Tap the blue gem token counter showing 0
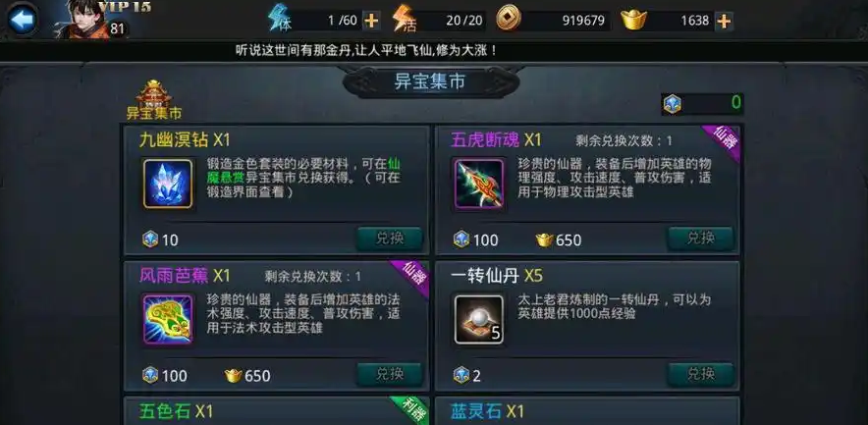 [x=702, y=103]
